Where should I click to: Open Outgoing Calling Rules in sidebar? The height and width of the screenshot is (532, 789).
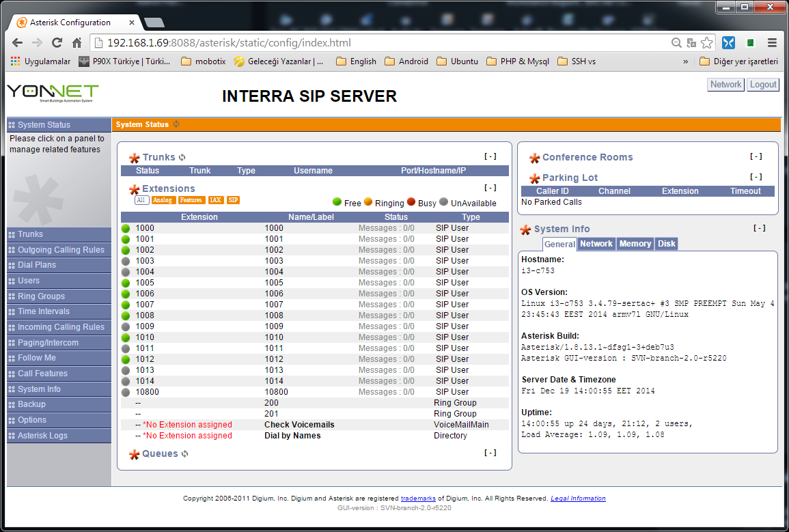(59, 250)
